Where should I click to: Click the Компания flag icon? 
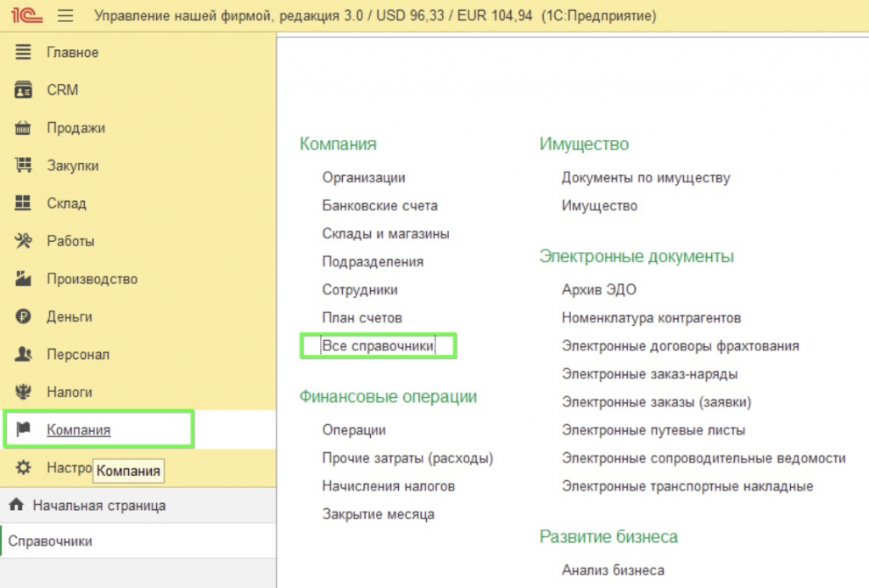pos(23,429)
